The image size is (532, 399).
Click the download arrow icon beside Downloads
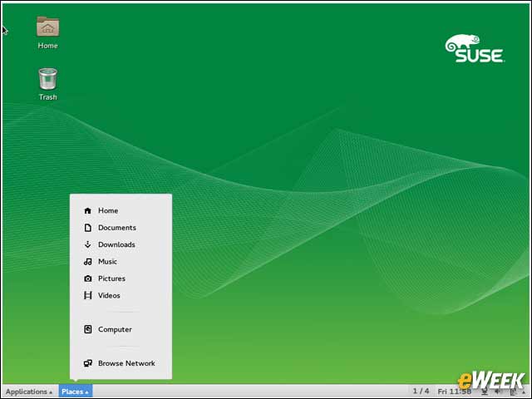[x=87, y=244]
